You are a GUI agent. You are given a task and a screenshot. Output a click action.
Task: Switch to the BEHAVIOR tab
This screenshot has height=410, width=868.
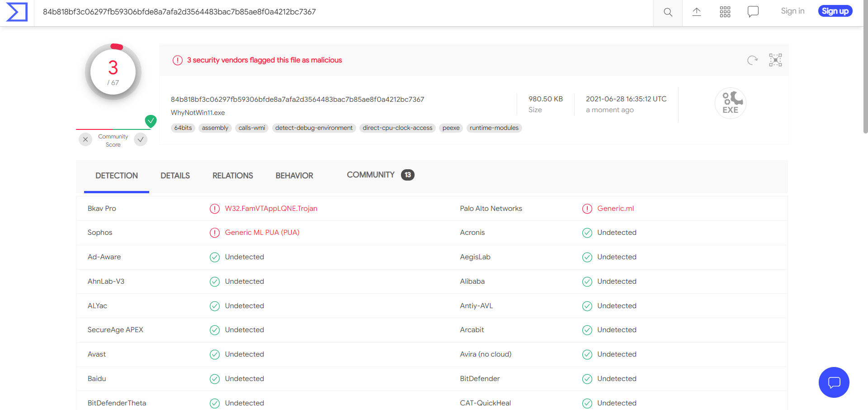coord(294,176)
